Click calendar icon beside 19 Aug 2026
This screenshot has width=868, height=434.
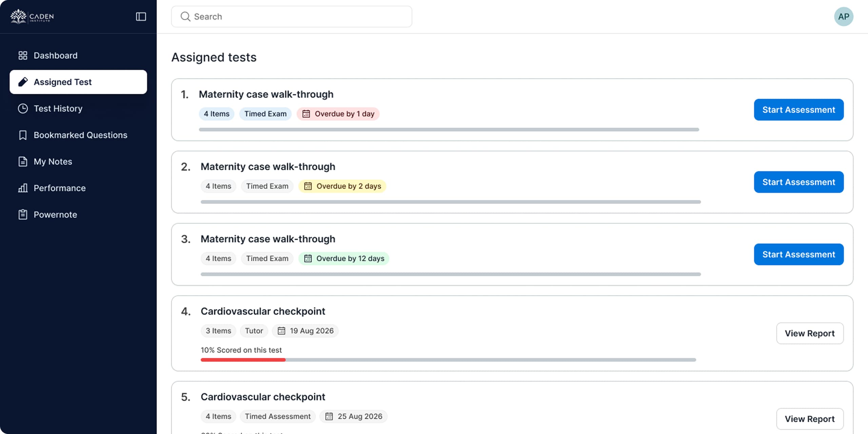pyautogui.click(x=281, y=331)
